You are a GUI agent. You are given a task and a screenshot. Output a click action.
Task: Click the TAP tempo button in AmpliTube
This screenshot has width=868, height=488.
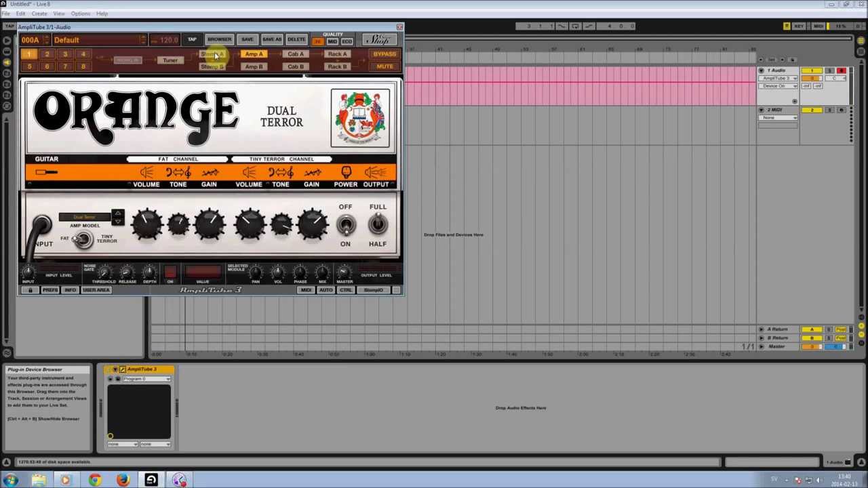click(x=192, y=39)
